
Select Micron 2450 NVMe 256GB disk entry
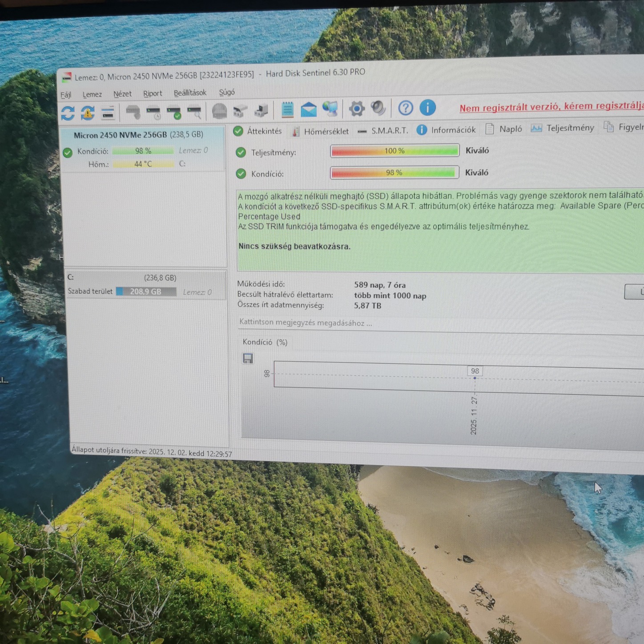click(142, 149)
